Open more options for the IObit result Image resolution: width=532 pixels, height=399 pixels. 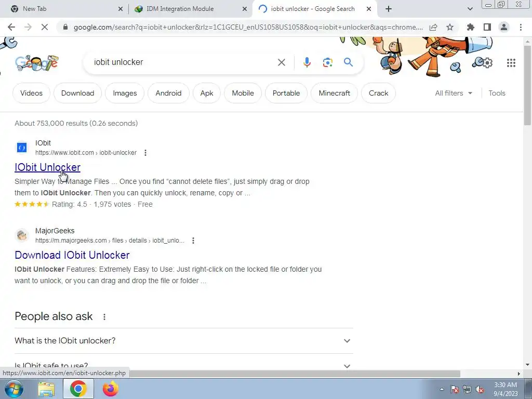(145, 153)
